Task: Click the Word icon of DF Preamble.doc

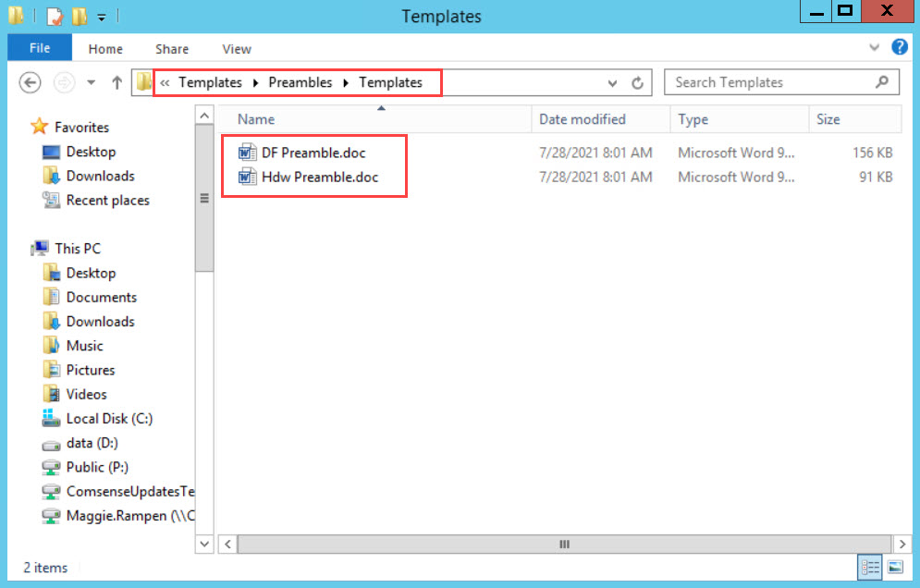Action: click(247, 153)
